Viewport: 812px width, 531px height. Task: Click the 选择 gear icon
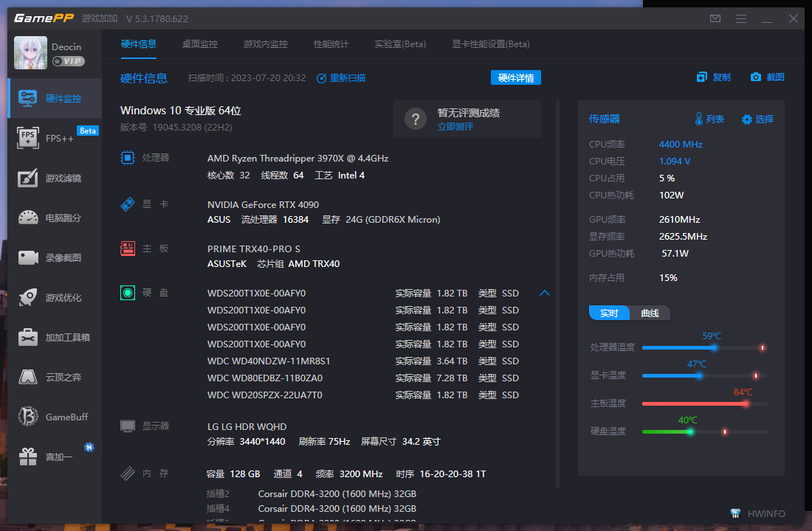pos(747,119)
